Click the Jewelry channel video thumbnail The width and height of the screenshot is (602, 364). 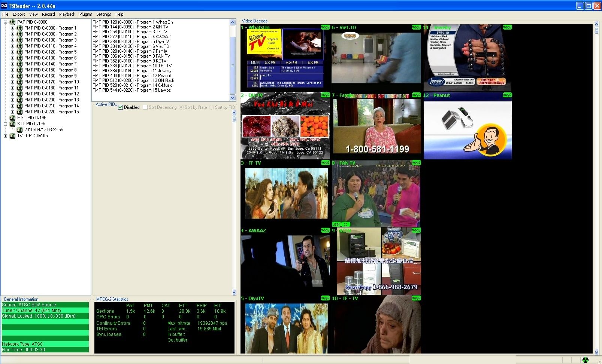468,58
